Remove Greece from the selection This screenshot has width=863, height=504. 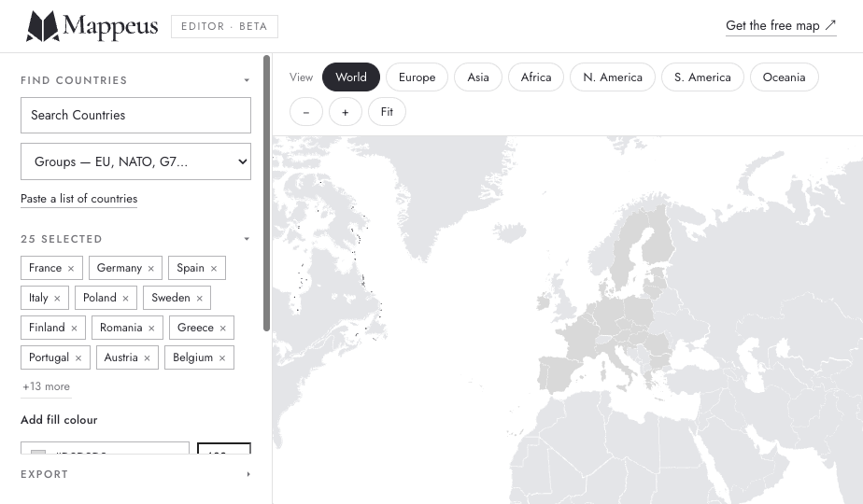pos(223,328)
